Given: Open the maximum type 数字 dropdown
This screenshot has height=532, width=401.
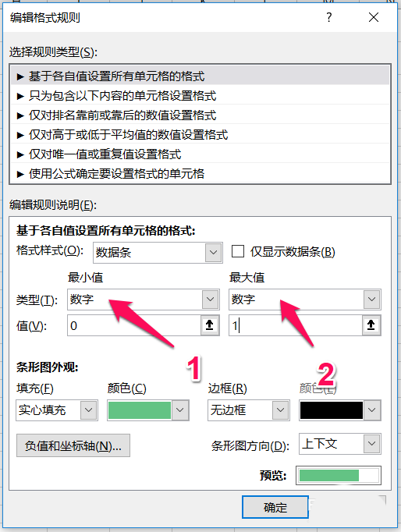Looking at the screenshot, I should pos(305,300).
